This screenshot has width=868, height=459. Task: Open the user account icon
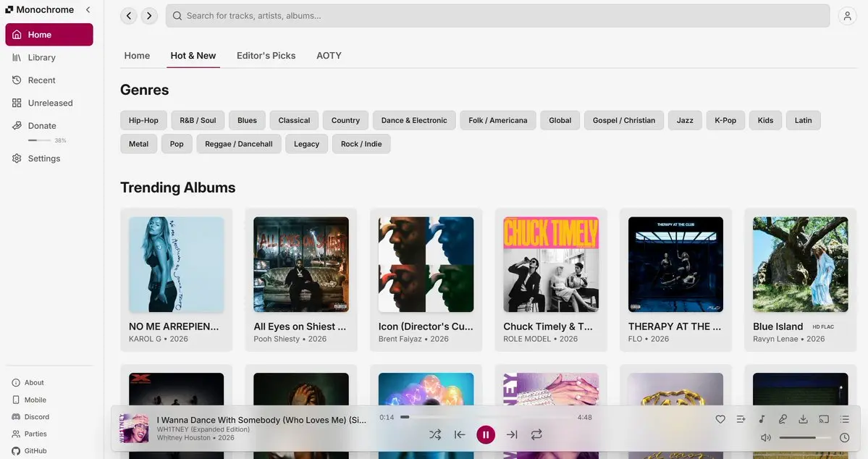pyautogui.click(x=847, y=16)
